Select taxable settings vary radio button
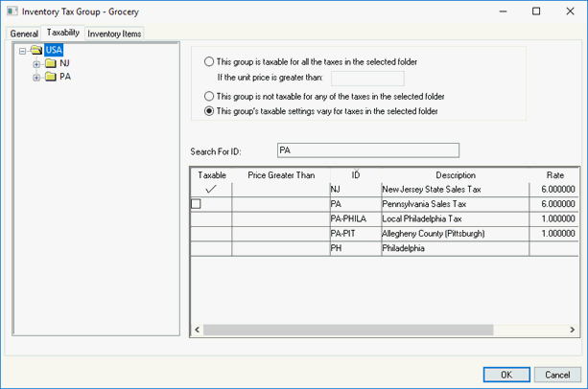The height and width of the screenshot is (389, 588). 209,111
